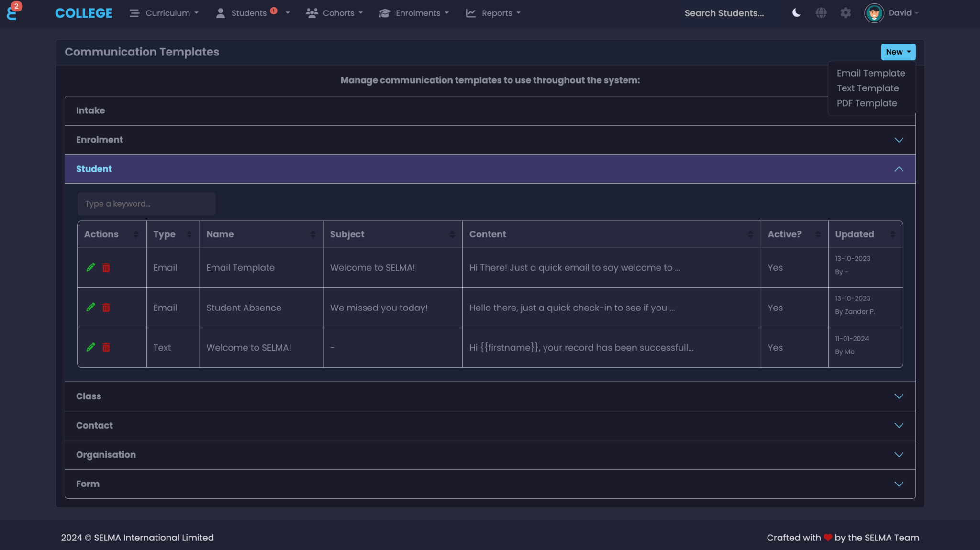Open the globe language icon

tap(821, 13)
